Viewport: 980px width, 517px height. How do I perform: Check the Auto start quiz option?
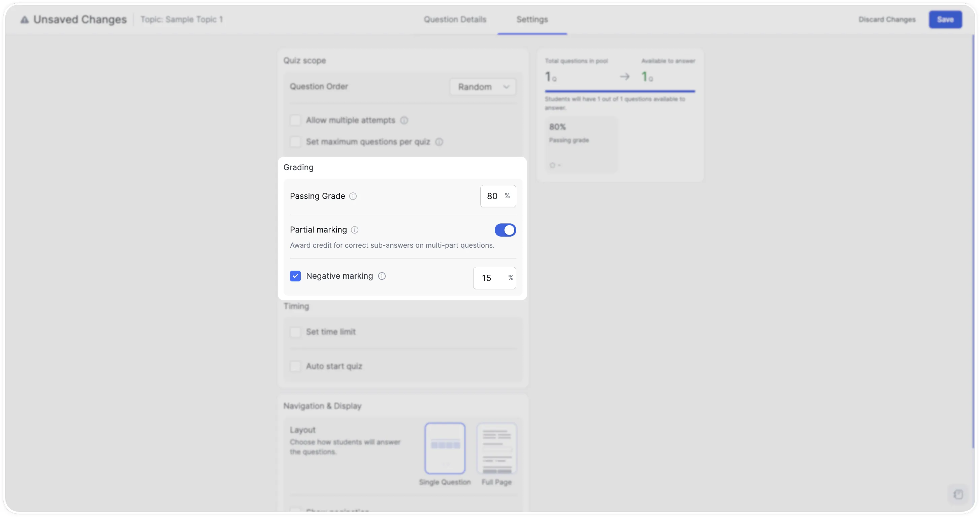pyautogui.click(x=295, y=366)
